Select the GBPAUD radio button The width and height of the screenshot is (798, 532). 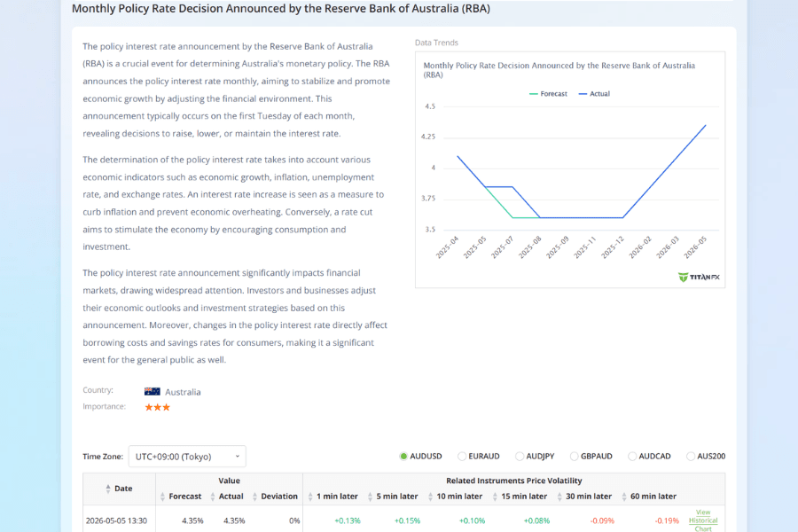(x=574, y=456)
